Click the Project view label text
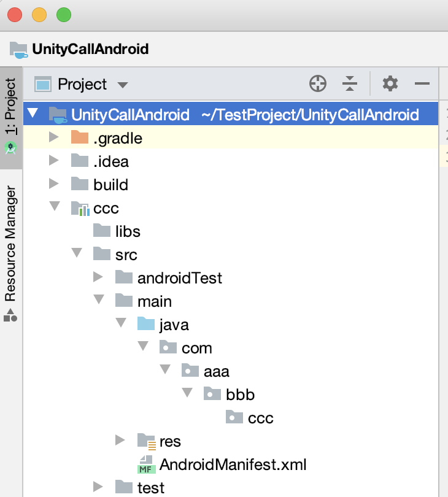Image resolution: width=448 pixels, height=497 pixels. 82,85
